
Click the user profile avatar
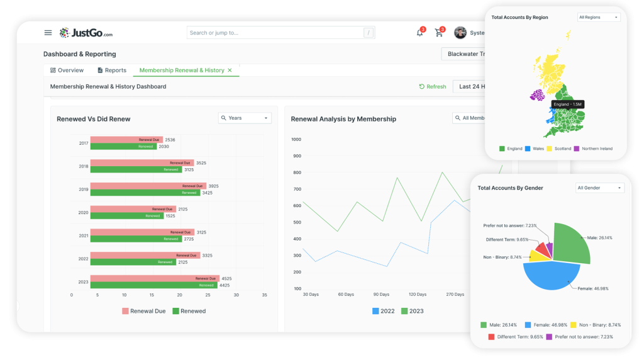coord(460,33)
